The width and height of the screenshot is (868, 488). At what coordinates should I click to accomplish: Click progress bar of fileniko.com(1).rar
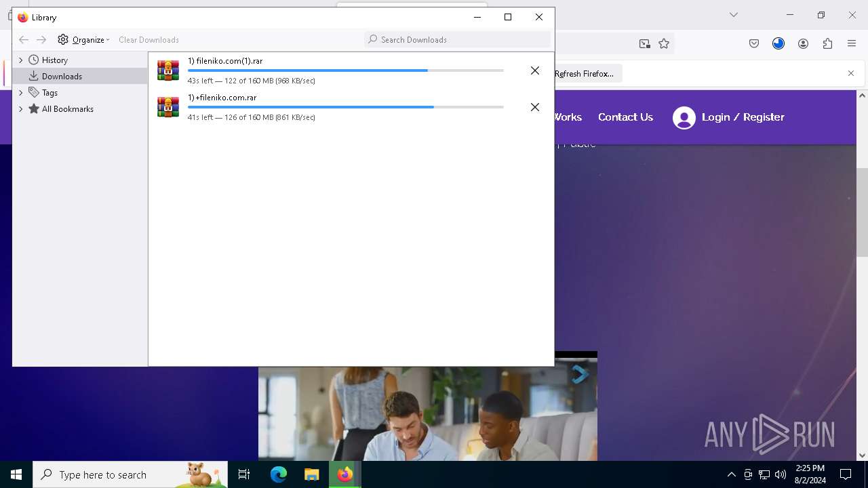(345, 70)
